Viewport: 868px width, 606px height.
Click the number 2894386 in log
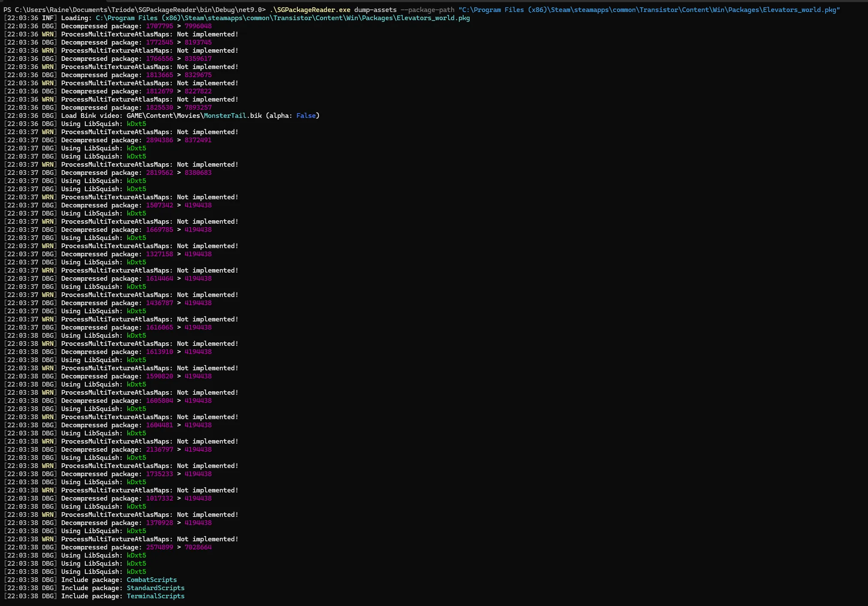click(x=159, y=140)
